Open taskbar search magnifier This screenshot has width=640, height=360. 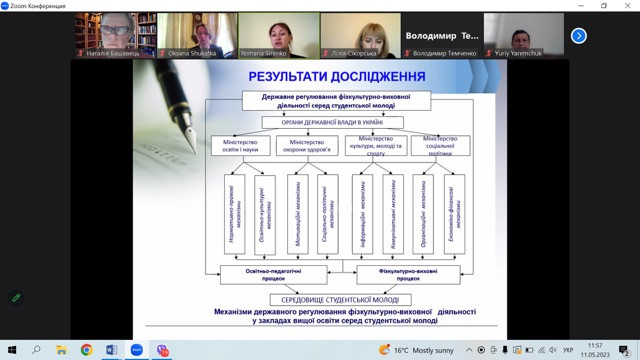36,350
